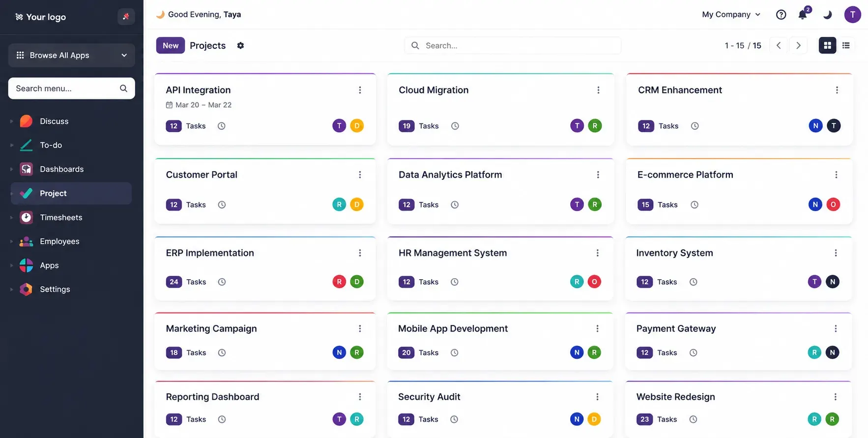The width and height of the screenshot is (868, 438).
Task: Go to previous page arrow
Action: [779, 45]
